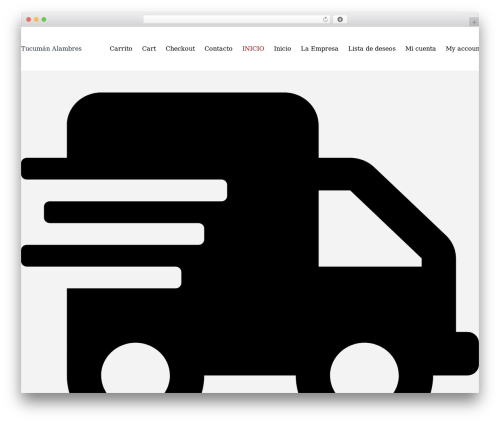Select the red INICIO menu item
Image resolution: width=500 pixels, height=423 pixels.
pos(253,49)
